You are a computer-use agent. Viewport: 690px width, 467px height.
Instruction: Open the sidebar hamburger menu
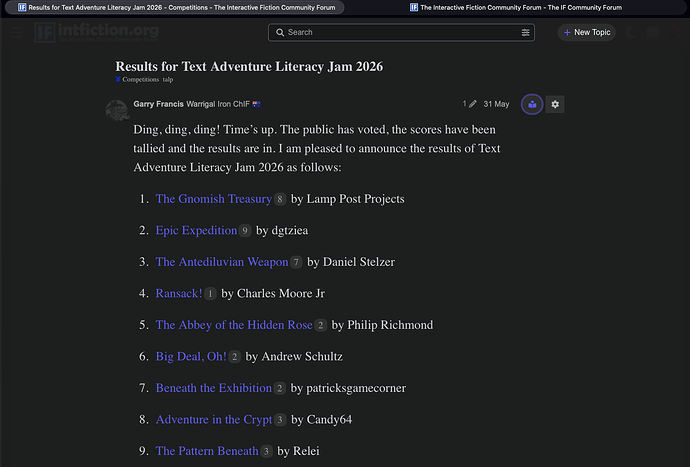pyautogui.click(x=17, y=32)
